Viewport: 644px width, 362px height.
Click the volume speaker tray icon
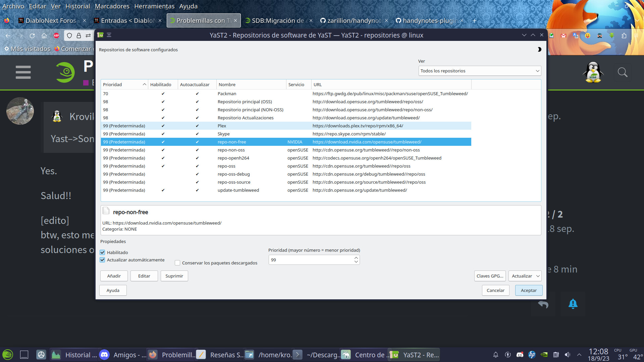(x=568, y=355)
